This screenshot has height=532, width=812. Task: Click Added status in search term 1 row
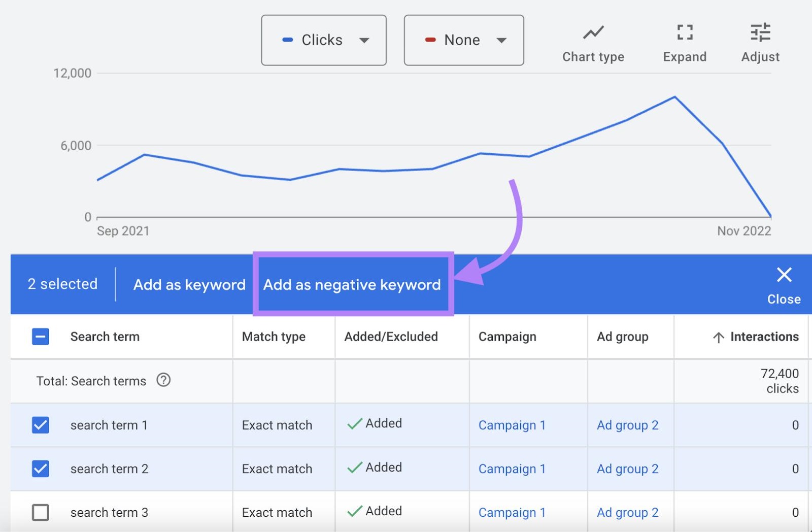click(375, 423)
